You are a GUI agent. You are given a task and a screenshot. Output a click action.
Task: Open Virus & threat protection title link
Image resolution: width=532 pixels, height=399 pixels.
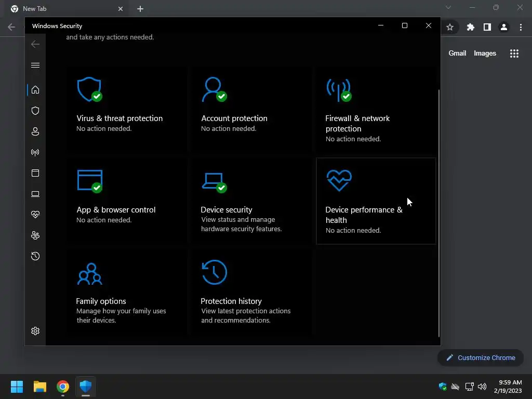pos(119,118)
